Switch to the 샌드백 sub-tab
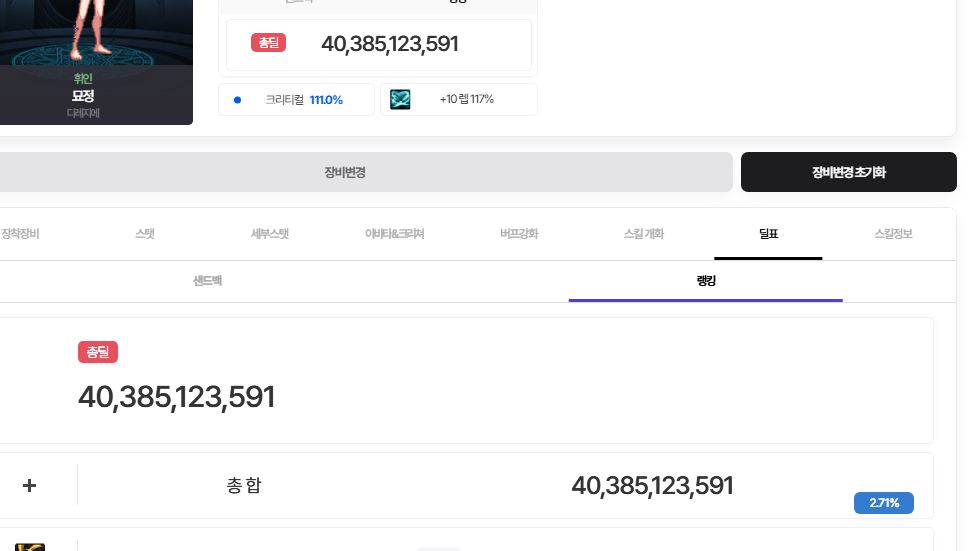This screenshot has width=978, height=551. pyautogui.click(x=207, y=281)
